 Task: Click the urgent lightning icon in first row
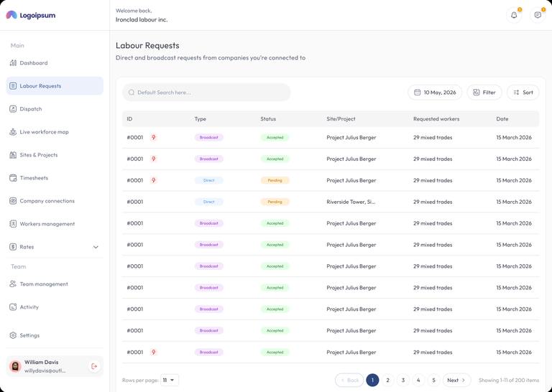(x=154, y=137)
